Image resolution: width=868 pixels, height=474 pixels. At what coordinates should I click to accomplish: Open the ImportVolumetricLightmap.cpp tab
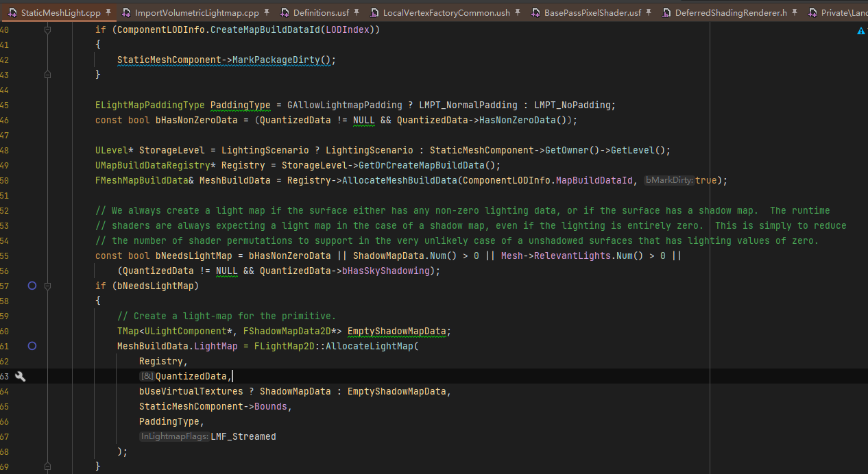[197, 12]
